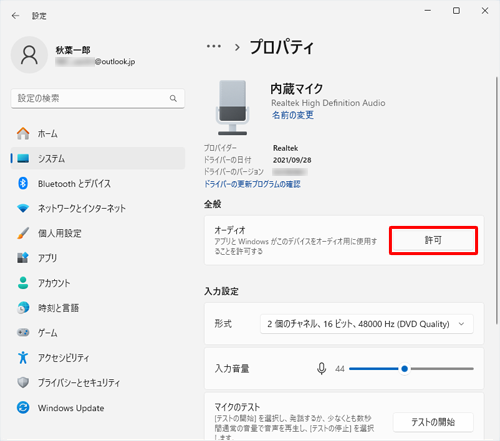Click driver date 2021/09/28
Image resolution: width=500 pixels, height=441 pixels.
(292, 160)
